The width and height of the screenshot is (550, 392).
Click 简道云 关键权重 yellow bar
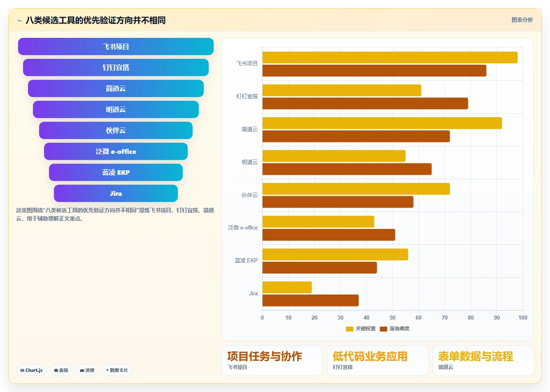tap(382, 123)
